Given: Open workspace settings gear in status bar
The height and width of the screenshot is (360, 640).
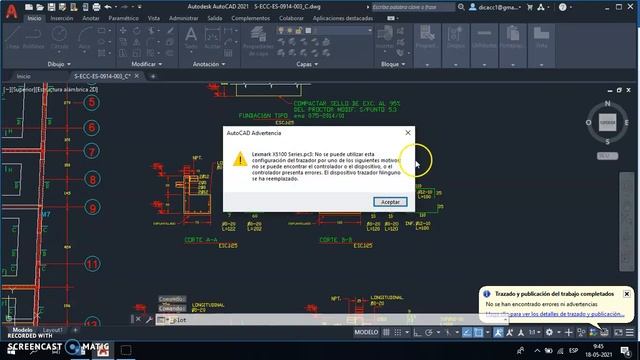Looking at the screenshot, I should (549, 332).
